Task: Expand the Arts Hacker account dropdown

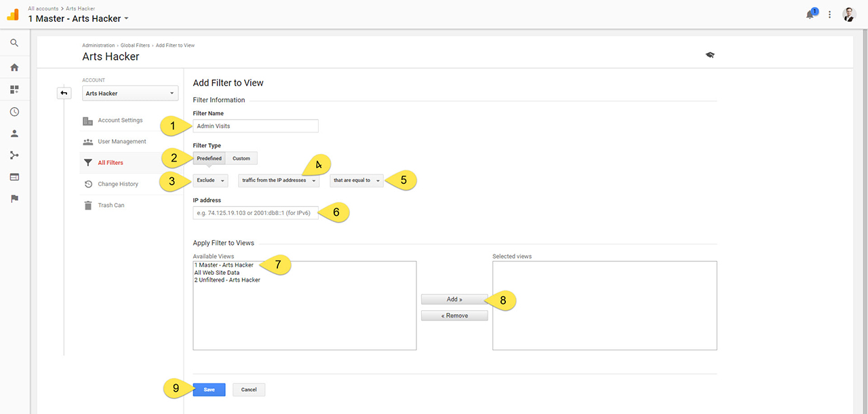Action: pyautogui.click(x=130, y=94)
